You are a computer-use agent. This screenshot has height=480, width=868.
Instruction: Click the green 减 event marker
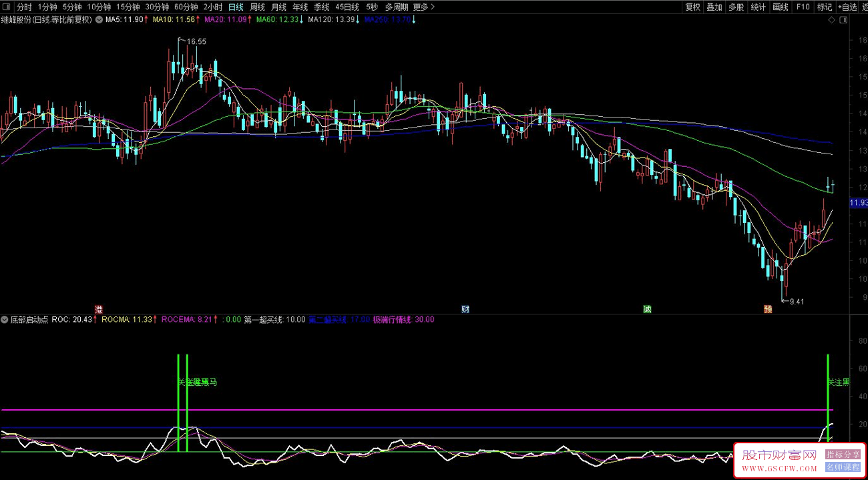[647, 309]
